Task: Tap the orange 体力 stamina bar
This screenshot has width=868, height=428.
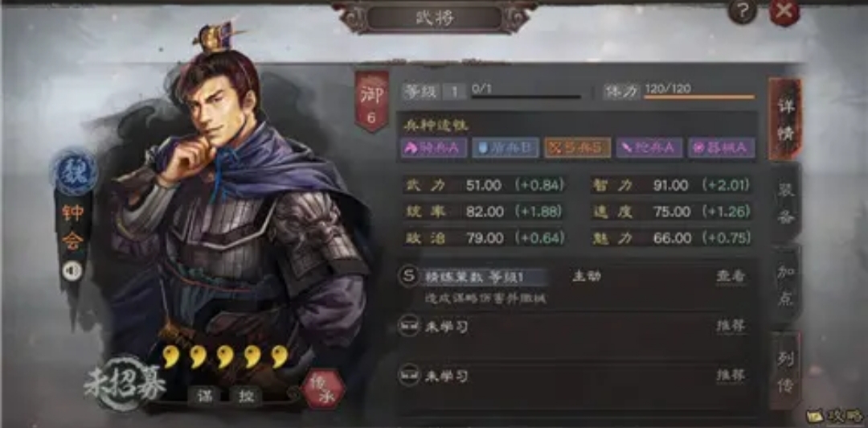Action: click(x=699, y=97)
